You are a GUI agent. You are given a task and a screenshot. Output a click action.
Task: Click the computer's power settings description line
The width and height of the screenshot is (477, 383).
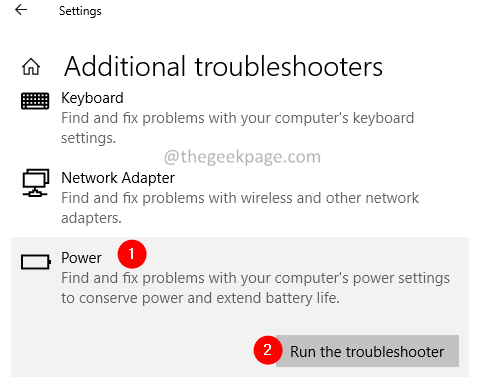coord(255,278)
